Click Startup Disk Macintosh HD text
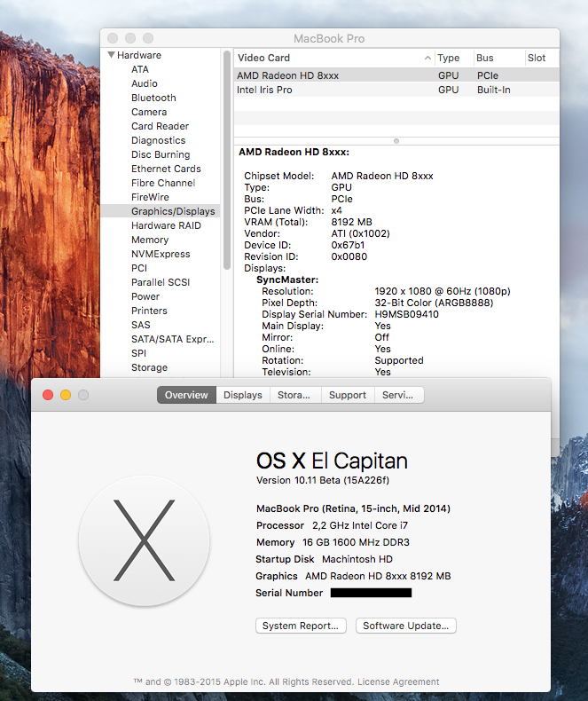 (324, 559)
